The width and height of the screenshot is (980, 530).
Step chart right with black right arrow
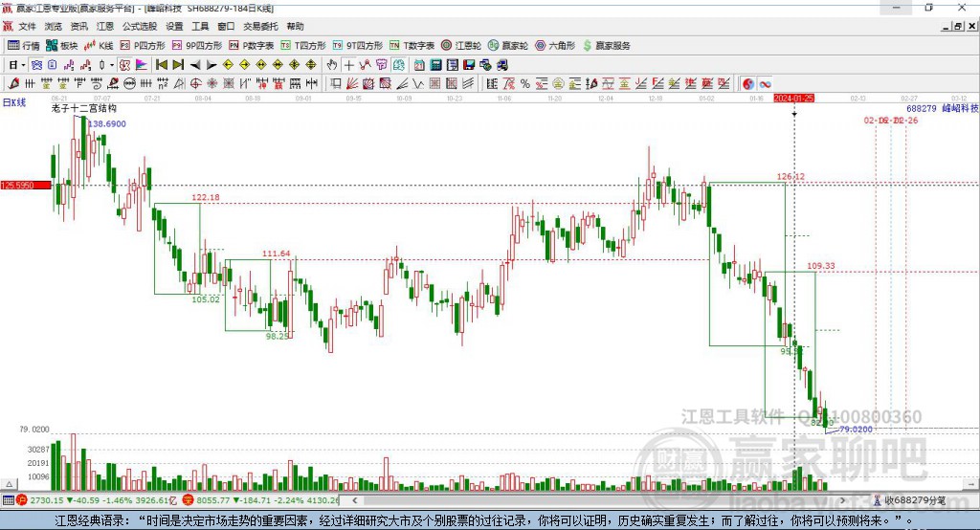click(212, 65)
